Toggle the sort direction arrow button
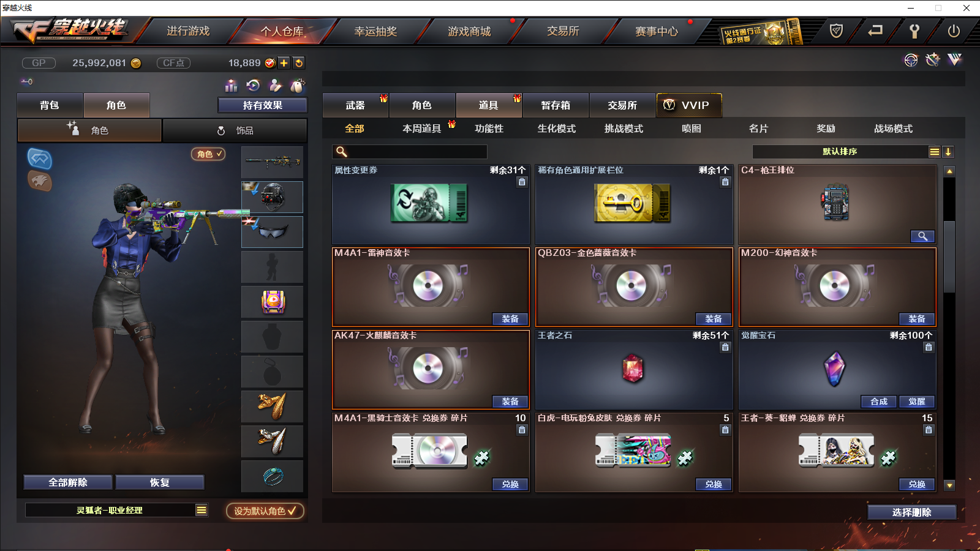 [948, 152]
